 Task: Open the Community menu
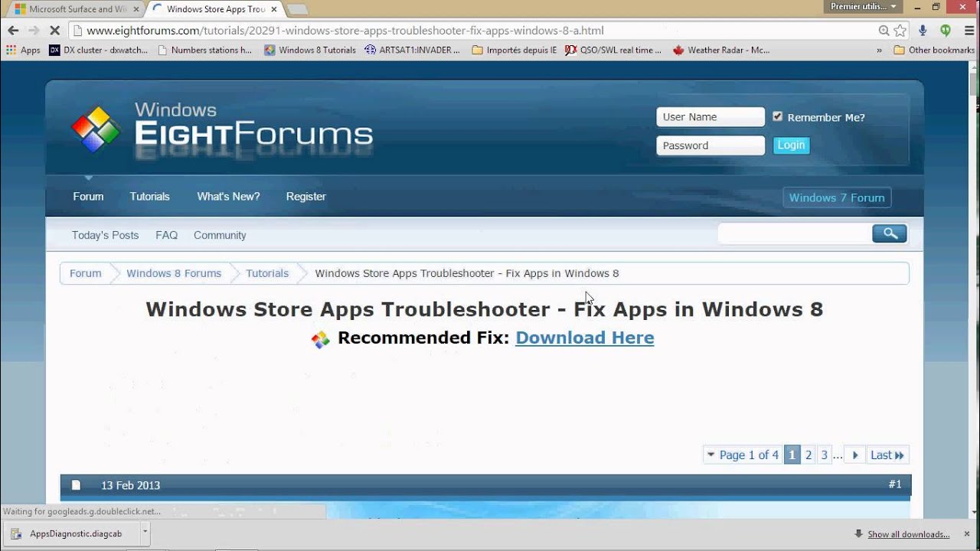(220, 235)
